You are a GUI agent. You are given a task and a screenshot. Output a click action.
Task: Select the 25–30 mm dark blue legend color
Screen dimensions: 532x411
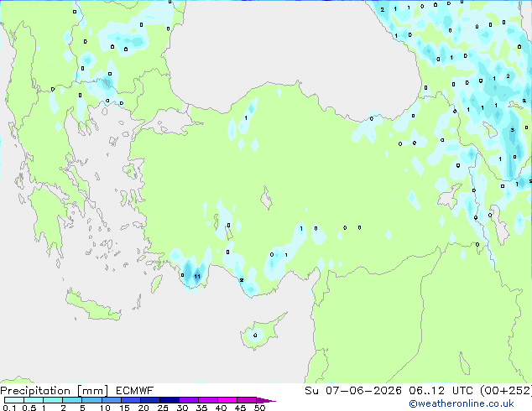click(170, 400)
